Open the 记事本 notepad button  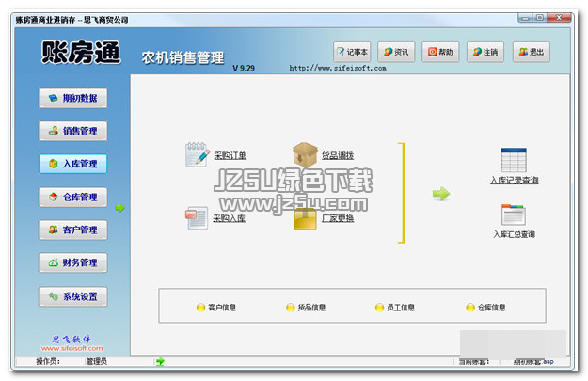point(352,52)
